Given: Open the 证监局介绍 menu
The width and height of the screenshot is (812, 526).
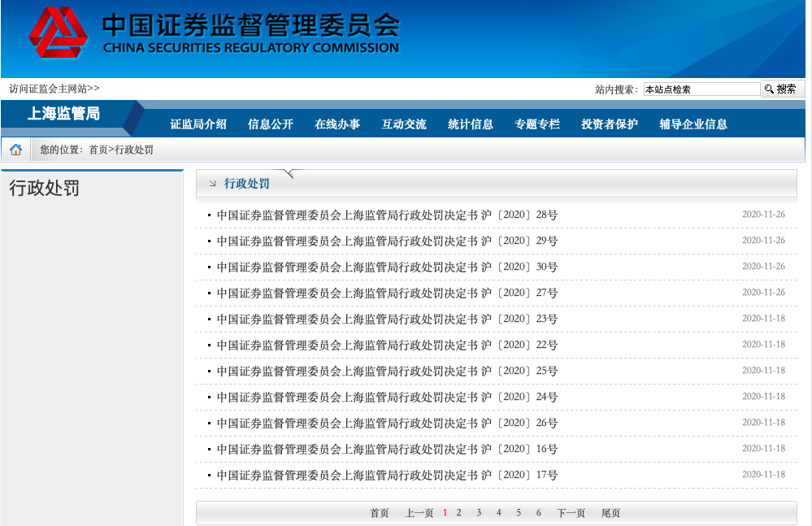Looking at the screenshot, I should click(198, 124).
